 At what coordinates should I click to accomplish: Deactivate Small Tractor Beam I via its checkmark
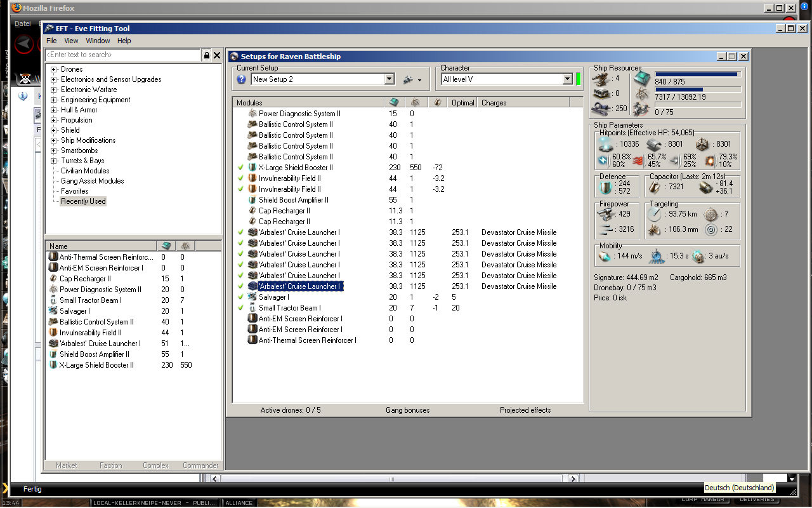tap(240, 308)
